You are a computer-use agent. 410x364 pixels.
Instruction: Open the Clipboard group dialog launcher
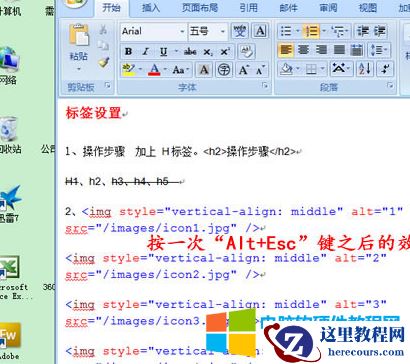point(108,86)
